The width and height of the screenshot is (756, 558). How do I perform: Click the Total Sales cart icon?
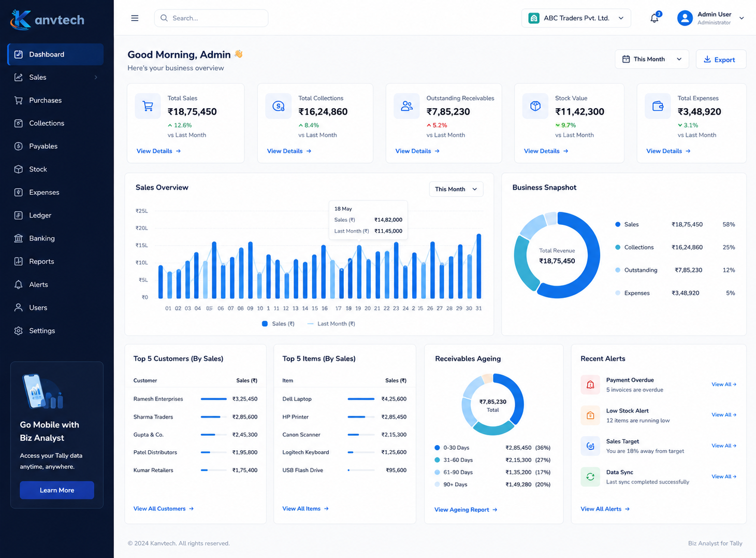(148, 106)
